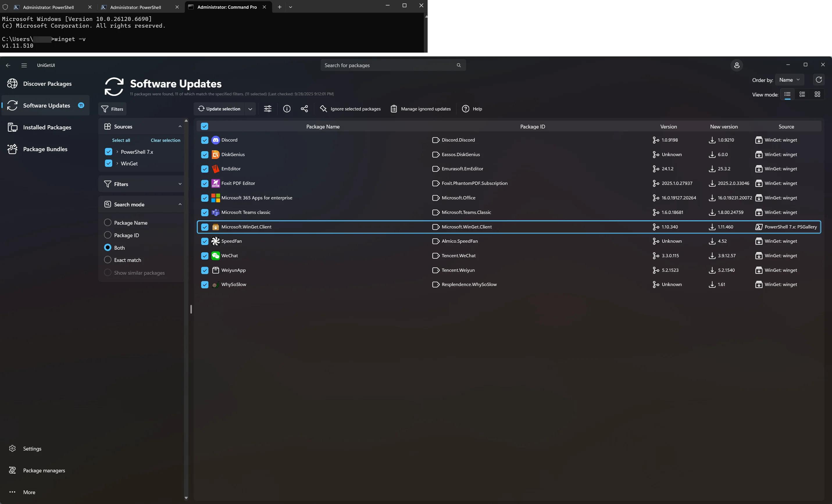This screenshot has height=504, width=832.
Task: Go back using the UniGetUI back arrow
Action: (x=8, y=65)
